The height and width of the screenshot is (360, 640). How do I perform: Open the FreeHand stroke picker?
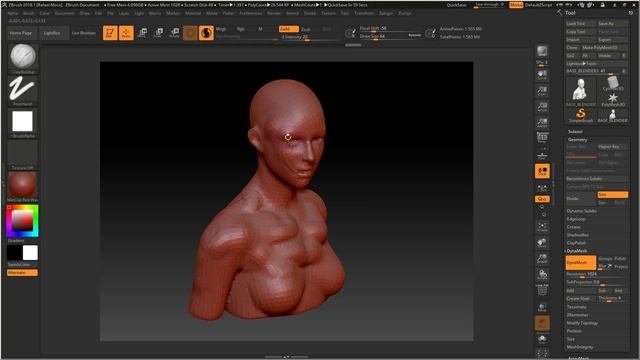(x=22, y=91)
